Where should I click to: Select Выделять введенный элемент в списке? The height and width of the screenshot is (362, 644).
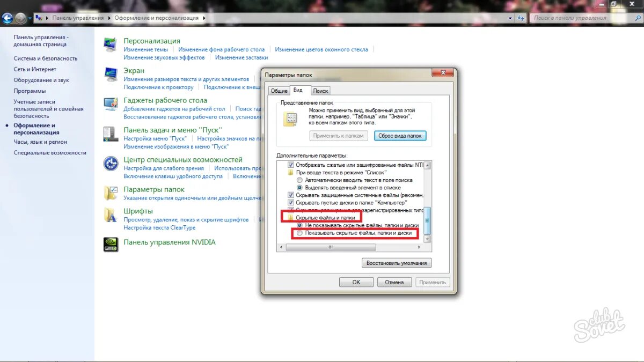[299, 188]
